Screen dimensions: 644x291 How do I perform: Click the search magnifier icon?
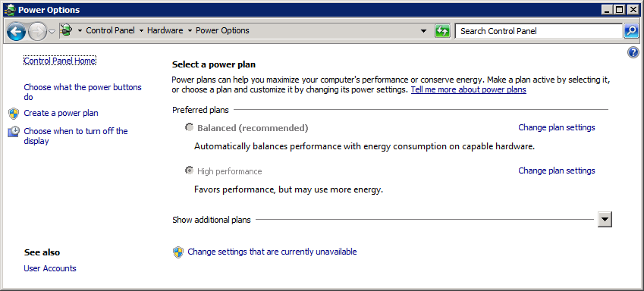631,31
